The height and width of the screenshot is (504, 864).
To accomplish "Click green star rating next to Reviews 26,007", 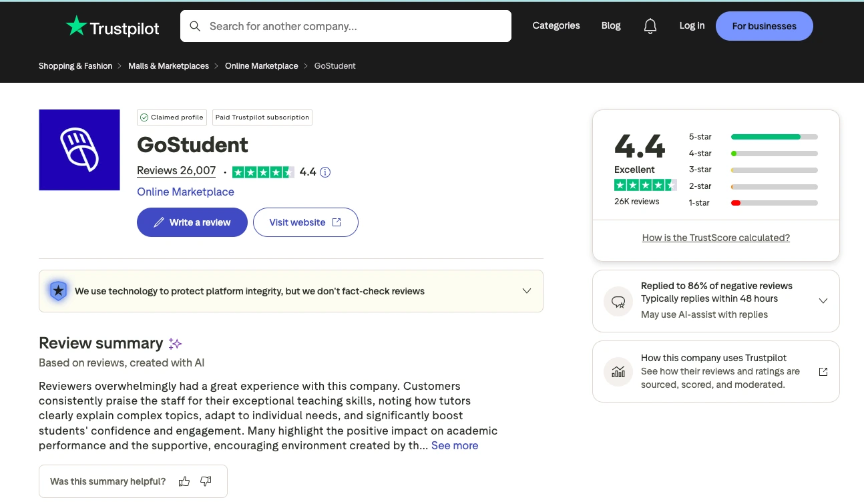I will point(263,172).
